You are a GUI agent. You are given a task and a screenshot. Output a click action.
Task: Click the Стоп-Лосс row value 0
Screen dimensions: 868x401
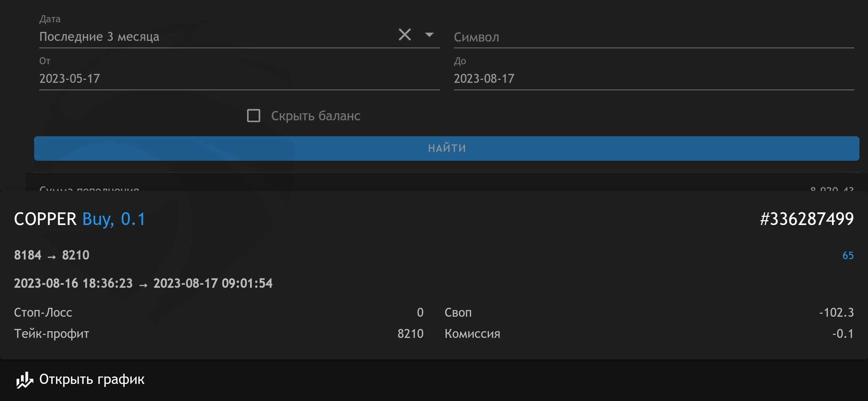click(x=420, y=313)
